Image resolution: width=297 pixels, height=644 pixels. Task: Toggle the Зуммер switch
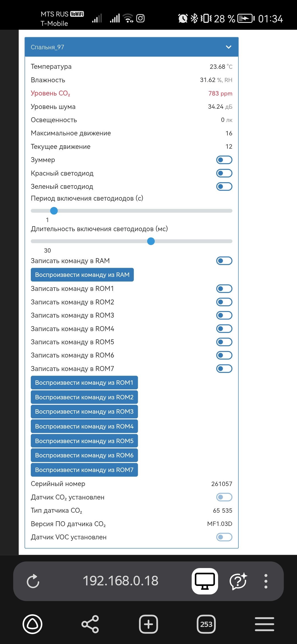coord(224,160)
